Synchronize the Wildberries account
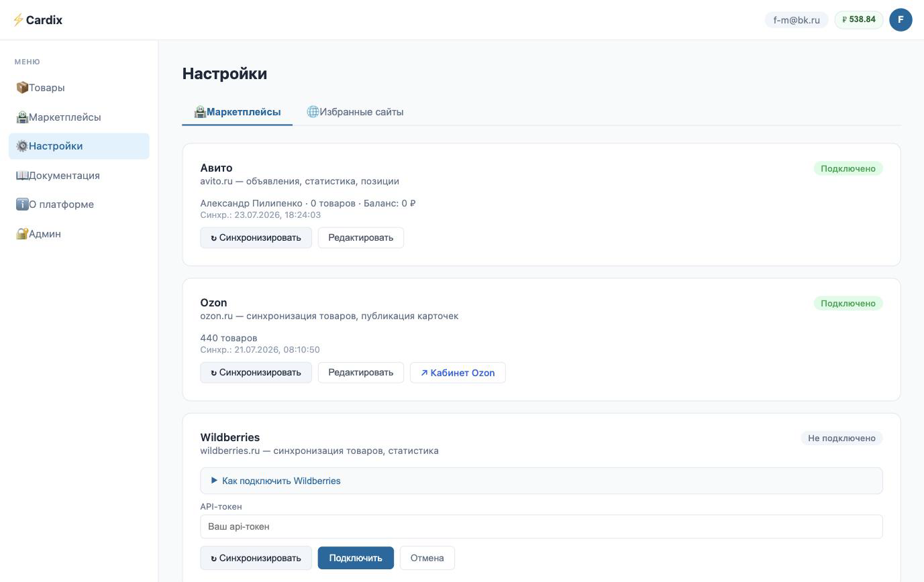Image resolution: width=924 pixels, height=582 pixels. click(x=256, y=558)
